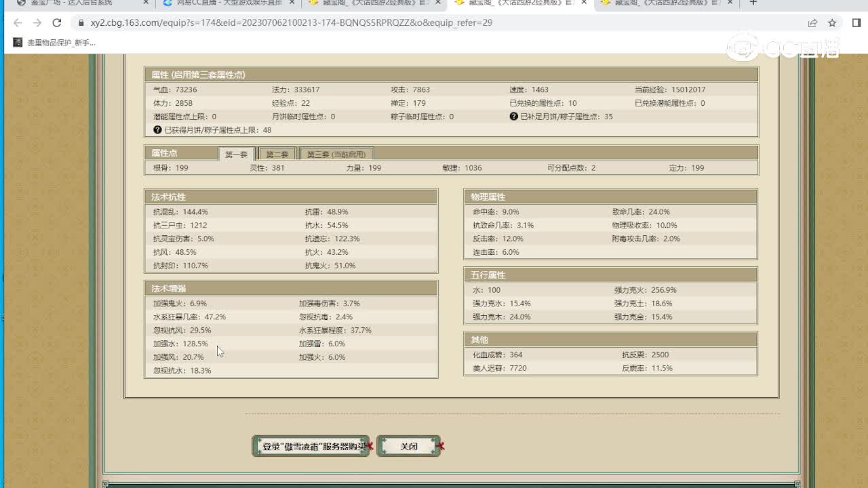868x488 pixels.
Task: Click the share icon in the address bar
Action: 812,23
